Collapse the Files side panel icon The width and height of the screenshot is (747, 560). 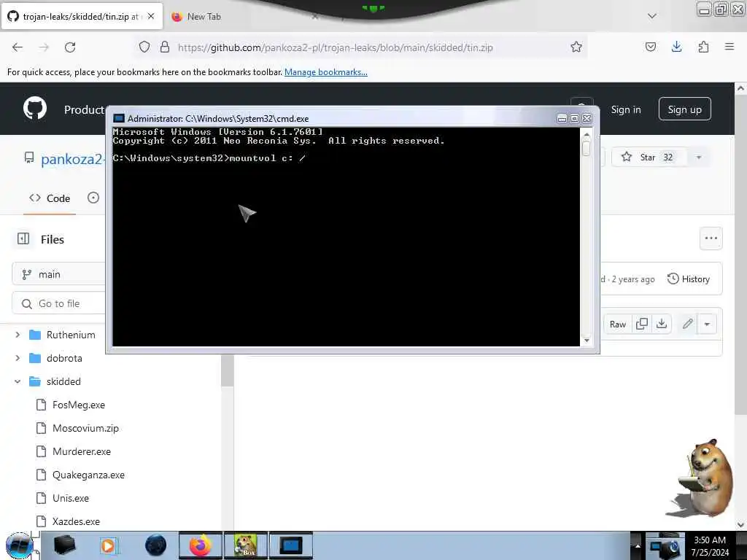click(x=23, y=238)
